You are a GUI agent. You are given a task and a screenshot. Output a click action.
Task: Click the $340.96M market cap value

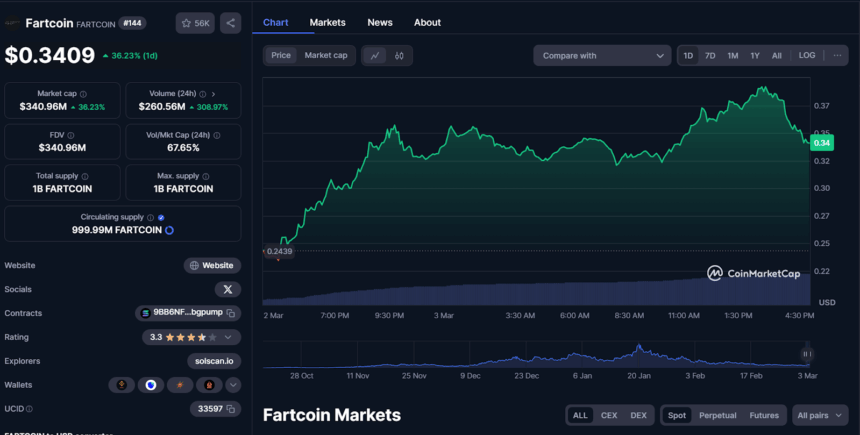pyautogui.click(x=43, y=107)
